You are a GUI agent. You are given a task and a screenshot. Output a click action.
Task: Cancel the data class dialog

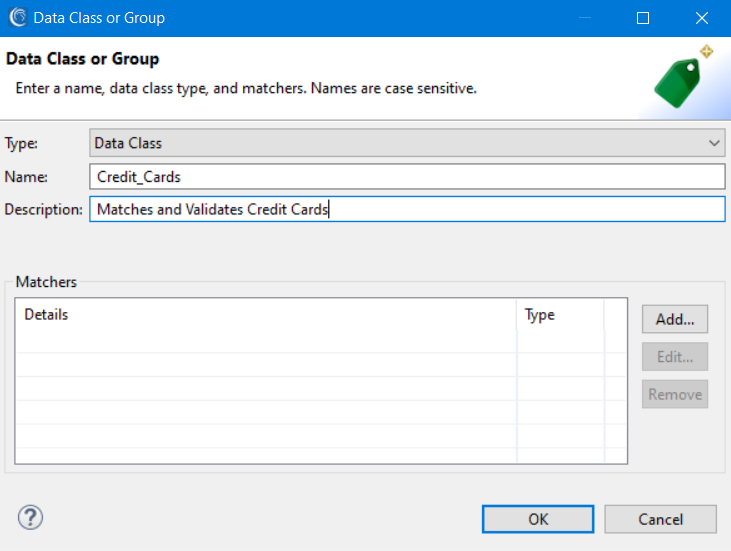[660, 519]
